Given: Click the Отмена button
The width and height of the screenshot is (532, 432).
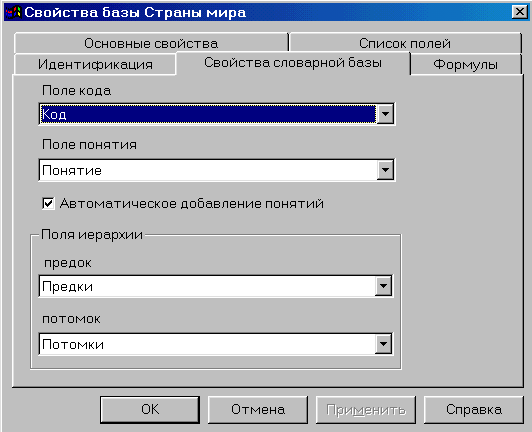Looking at the screenshot, I should tap(258, 410).
